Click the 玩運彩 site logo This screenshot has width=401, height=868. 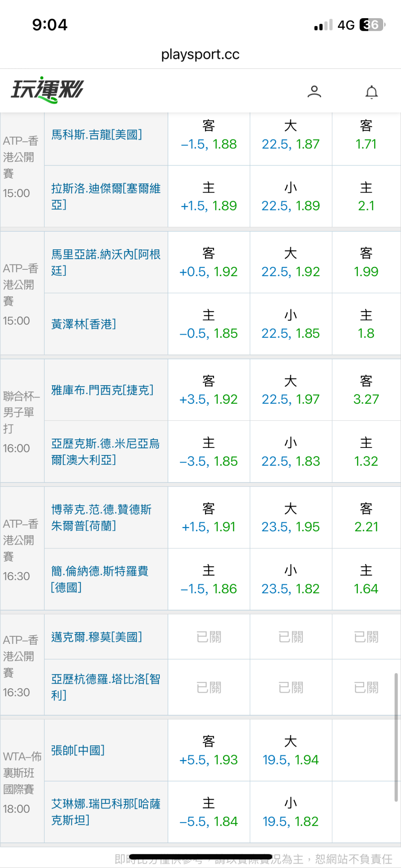click(47, 89)
